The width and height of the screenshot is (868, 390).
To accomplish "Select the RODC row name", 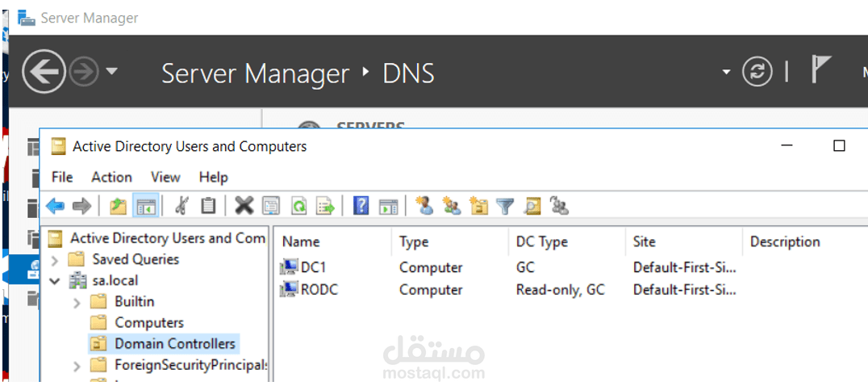I will click(x=319, y=290).
